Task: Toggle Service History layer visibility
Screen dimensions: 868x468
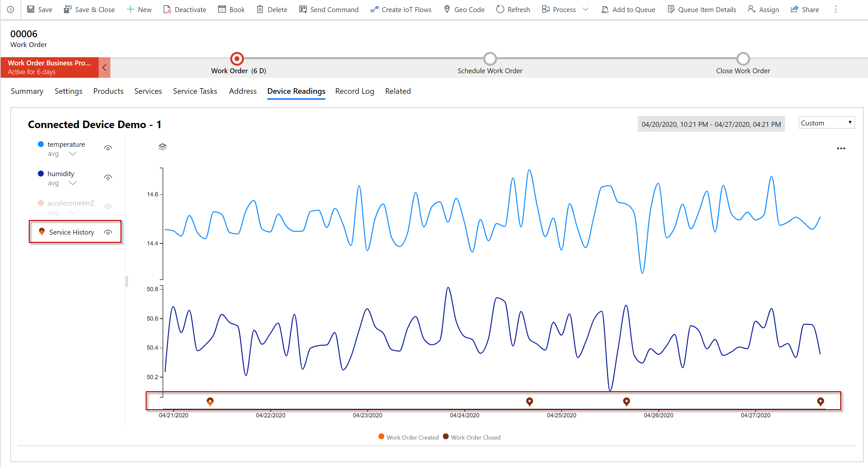Action: point(109,232)
